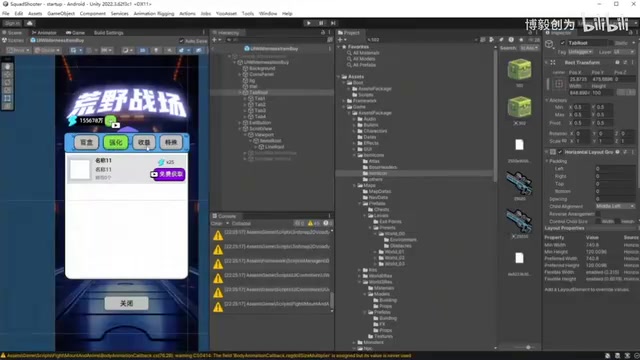This screenshot has width=640, height=360.
Task: Open the GameObject menu
Action: point(61,13)
